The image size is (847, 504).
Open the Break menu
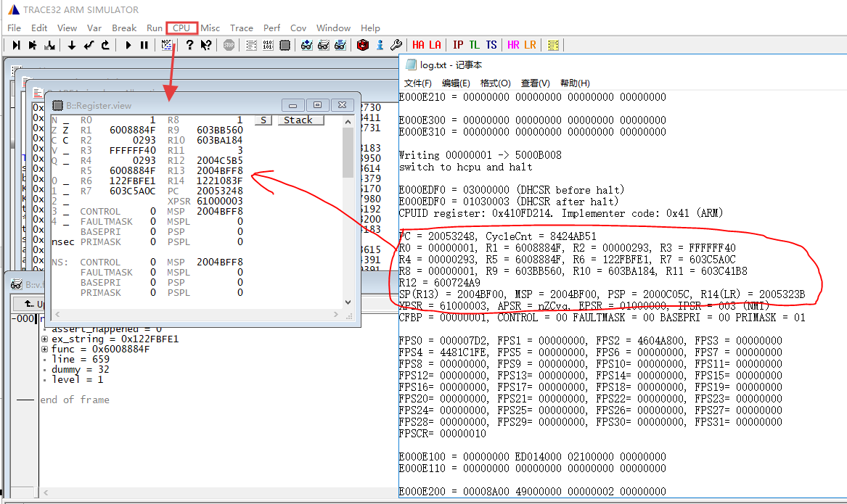[x=124, y=28]
